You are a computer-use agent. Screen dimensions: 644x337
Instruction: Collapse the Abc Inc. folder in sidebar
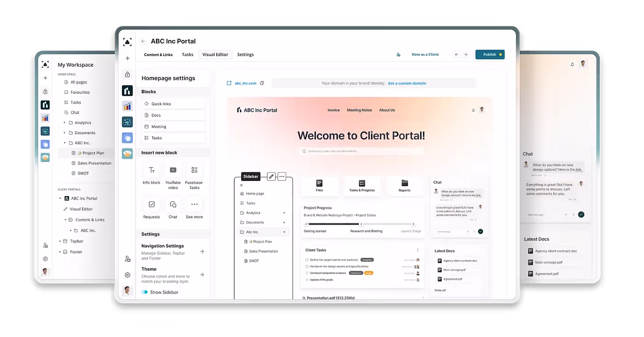coord(284,232)
